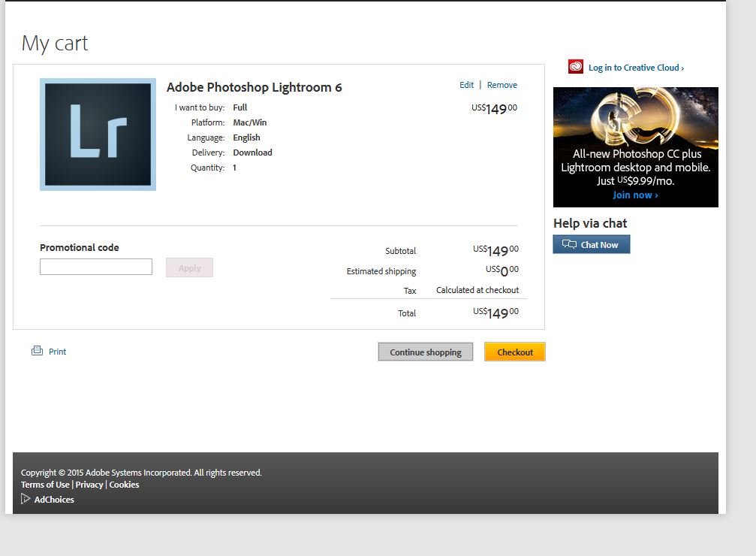Click the Photoshop CC plus Lightroom ad banner
756x556 pixels.
pyautogui.click(x=635, y=147)
